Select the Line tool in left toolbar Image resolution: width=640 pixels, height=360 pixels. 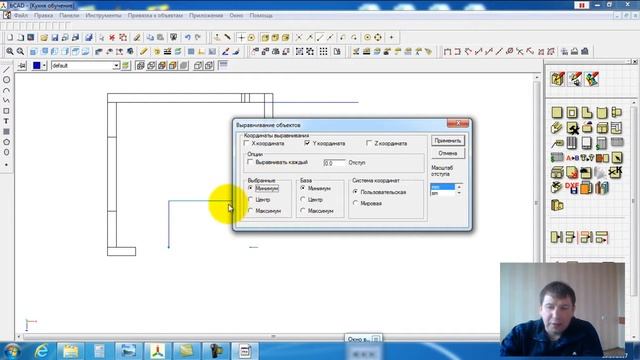pos(6,70)
